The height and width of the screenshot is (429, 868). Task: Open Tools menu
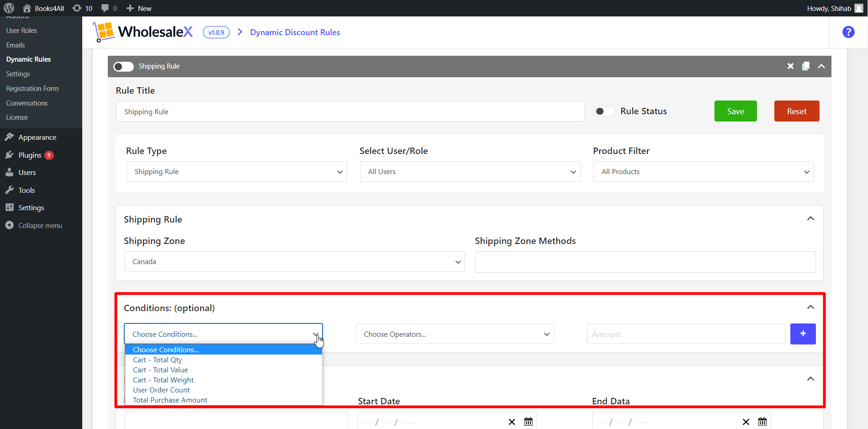click(x=26, y=191)
